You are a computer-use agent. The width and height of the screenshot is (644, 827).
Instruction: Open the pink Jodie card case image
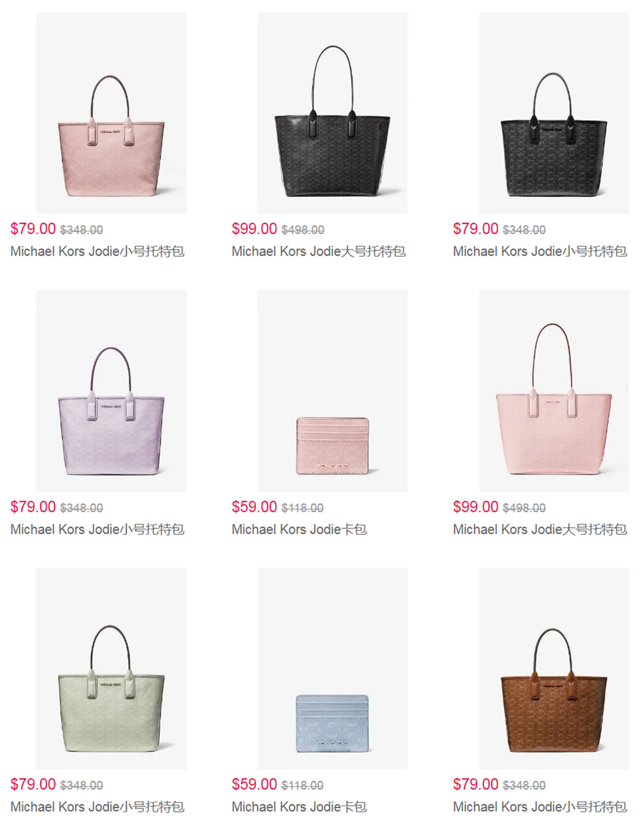pyautogui.click(x=332, y=391)
